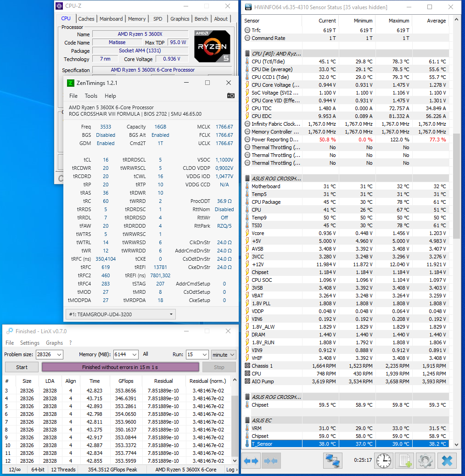
Task: Click the ASUS EC section header icon
Action: coord(247,420)
